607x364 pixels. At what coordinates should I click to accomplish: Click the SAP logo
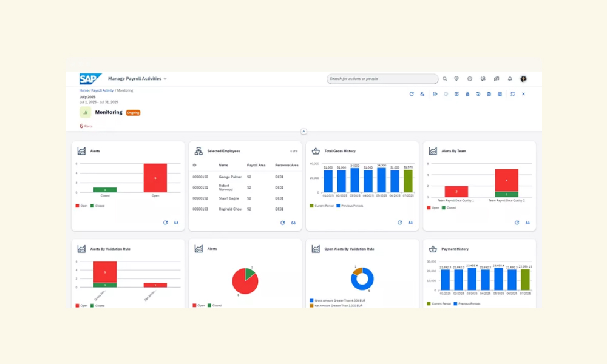(x=90, y=79)
